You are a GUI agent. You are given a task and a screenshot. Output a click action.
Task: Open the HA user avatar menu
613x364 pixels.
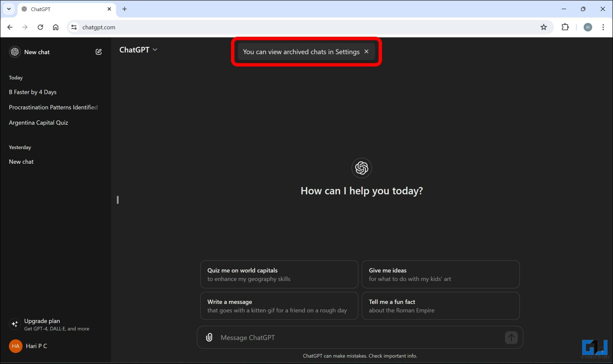(x=16, y=346)
